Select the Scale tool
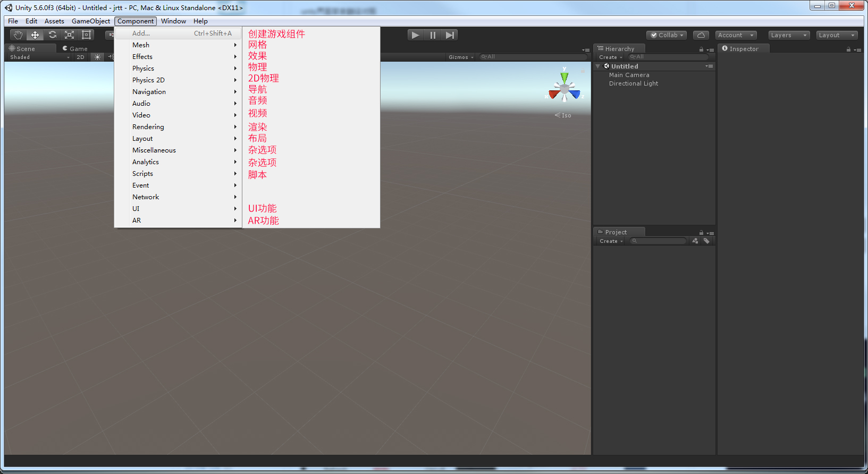Image resolution: width=868 pixels, height=474 pixels. click(69, 35)
